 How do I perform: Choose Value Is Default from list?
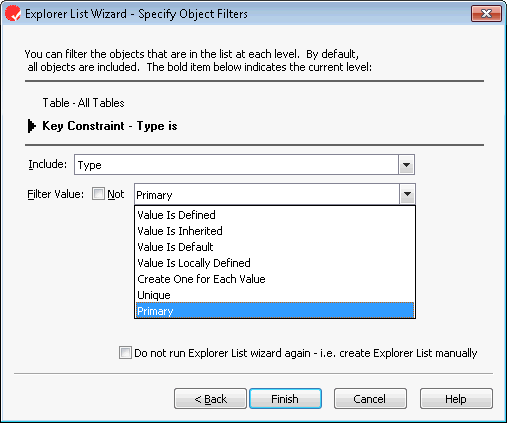[x=275, y=247]
